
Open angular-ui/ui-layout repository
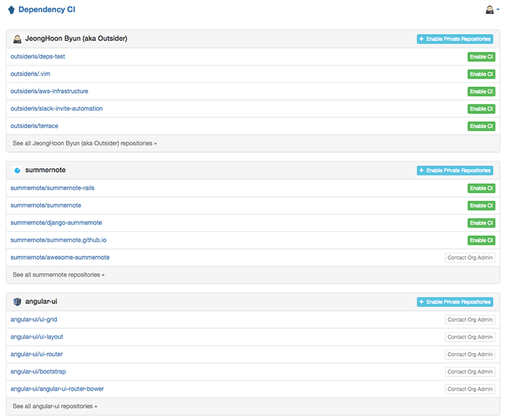click(x=37, y=337)
